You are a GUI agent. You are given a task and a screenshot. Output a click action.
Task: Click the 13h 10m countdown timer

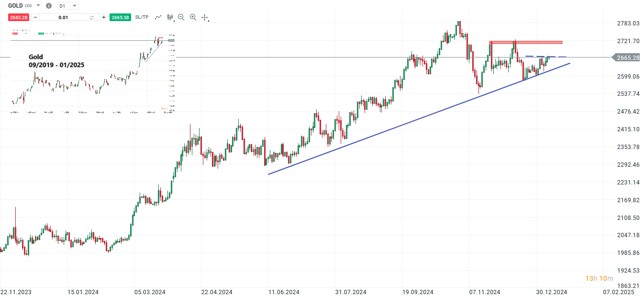pyautogui.click(x=599, y=278)
